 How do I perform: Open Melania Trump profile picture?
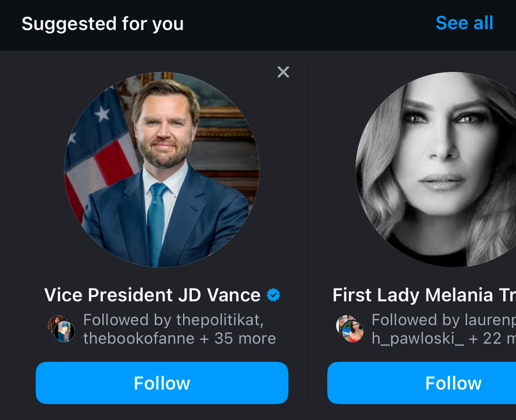(436, 169)
